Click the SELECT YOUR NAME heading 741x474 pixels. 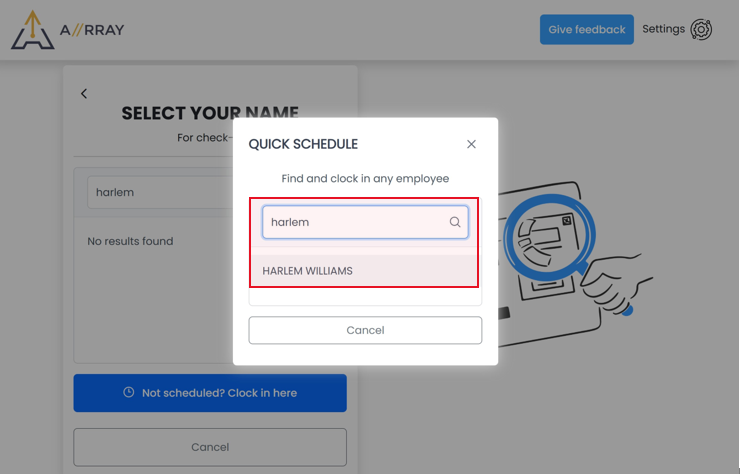point(210,113)
